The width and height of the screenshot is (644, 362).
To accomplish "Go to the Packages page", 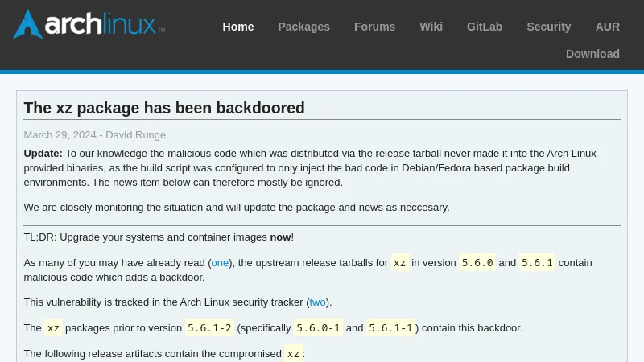I will click(x=303, y=27).
